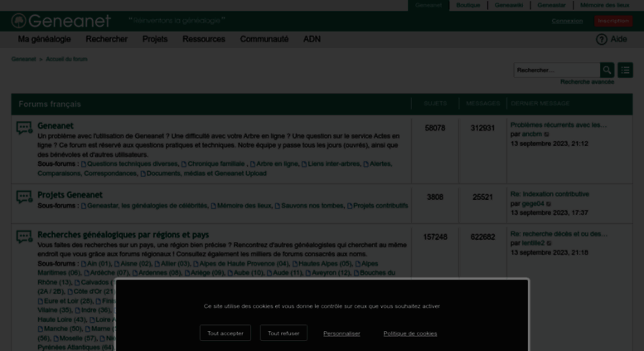The image size is (644, 351).
Task: Select the Geneanet top tab
Action: pos(428,5)
